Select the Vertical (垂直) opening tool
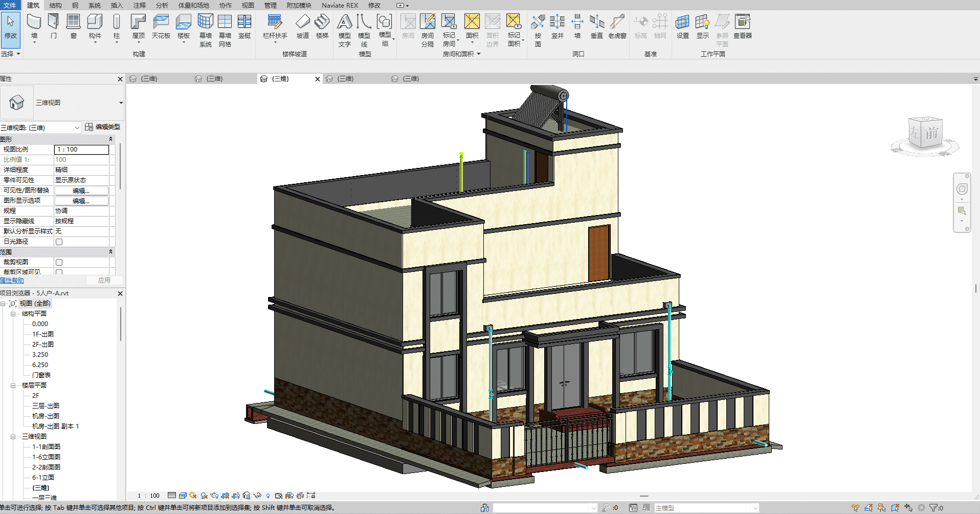Screen dimensions: 980x514 pos(597,27)
